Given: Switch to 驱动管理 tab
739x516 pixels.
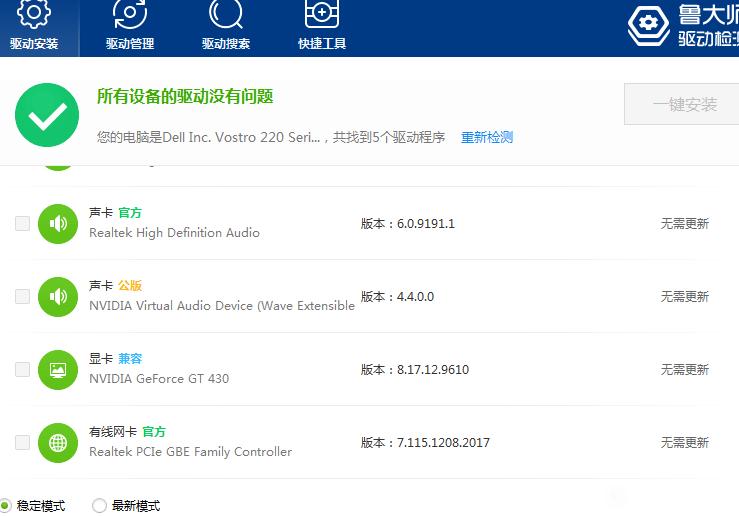Looking at the screenshot, I should 130,27.
